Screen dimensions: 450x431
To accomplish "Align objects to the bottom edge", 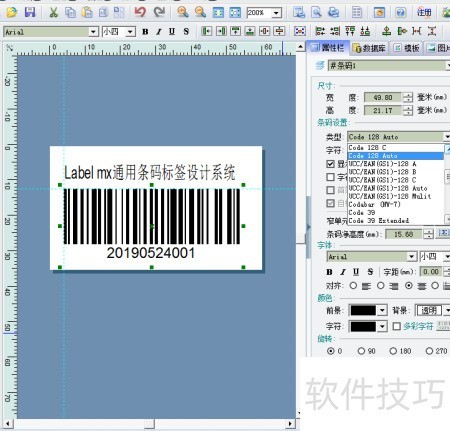I will (250, 31).
